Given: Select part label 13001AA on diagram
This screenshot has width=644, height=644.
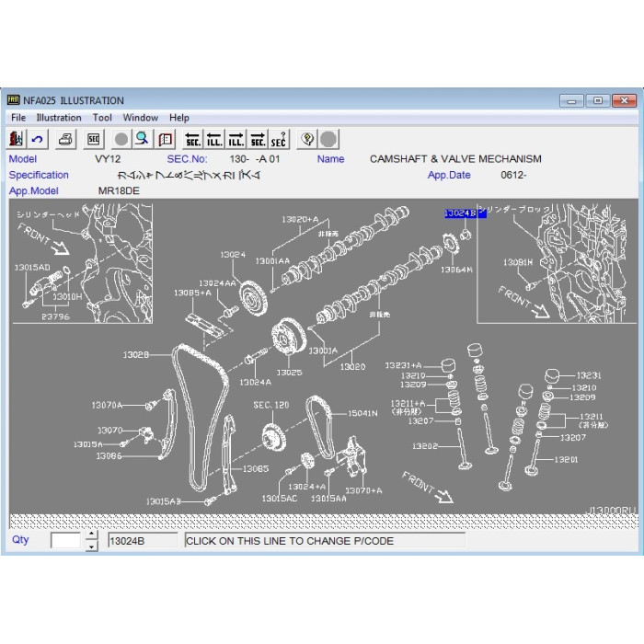Looking at the screenshot, I should (272, 261).
